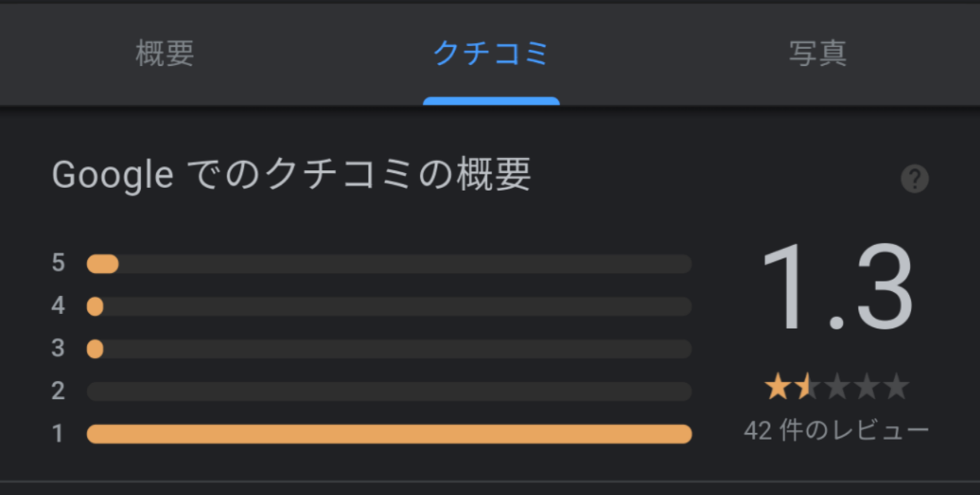Viewport: 980px width, 495px height.
Task: Click the 4-star rating bar
Action: (x=389, y=307)
